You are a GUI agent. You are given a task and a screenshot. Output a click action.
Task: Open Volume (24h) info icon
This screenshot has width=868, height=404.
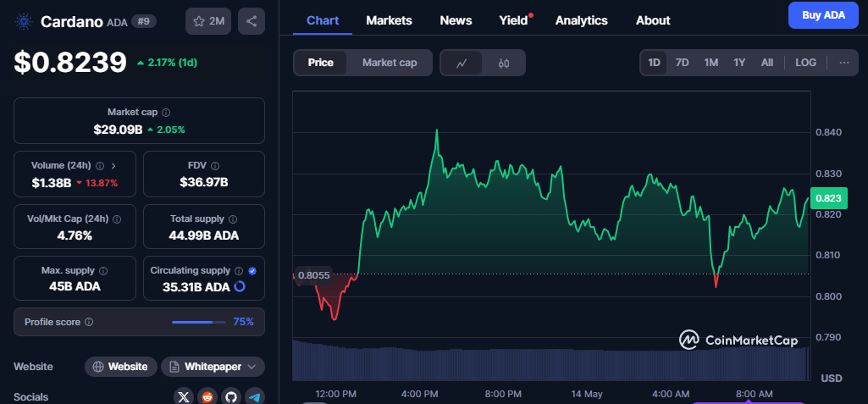100,165
